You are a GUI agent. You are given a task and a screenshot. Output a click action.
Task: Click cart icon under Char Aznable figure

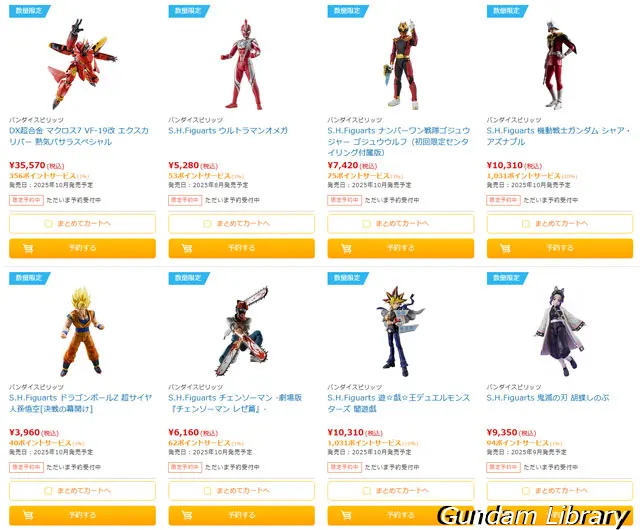coord(505,248)
